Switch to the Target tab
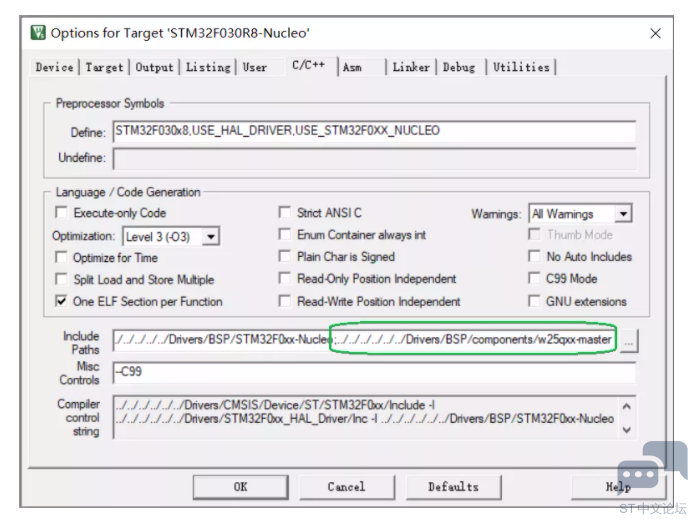The image size is (696, 524). (x=104, y=67)
